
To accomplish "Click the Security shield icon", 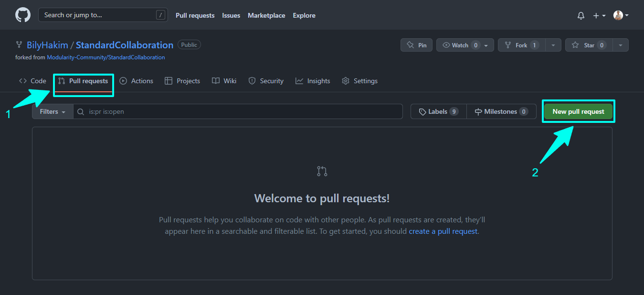I will tap(265, 81).
